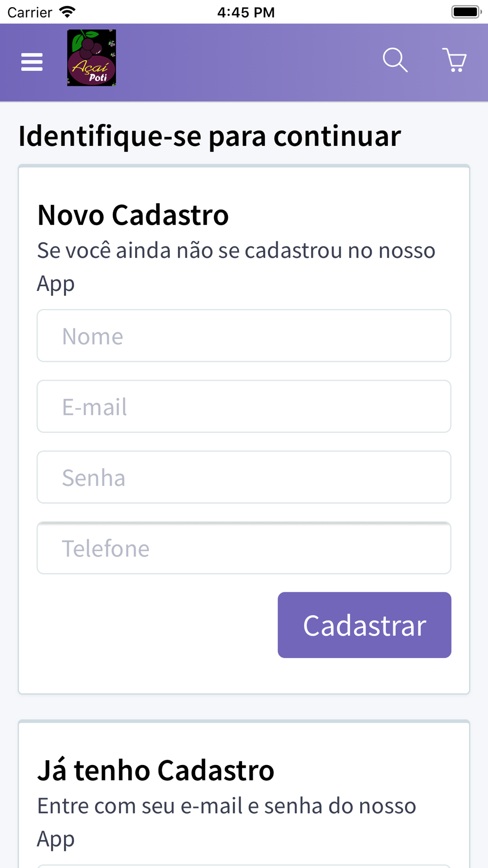This screenshot has height=868, width=488.
Task: Select the Senha password field
Action: 244,477
